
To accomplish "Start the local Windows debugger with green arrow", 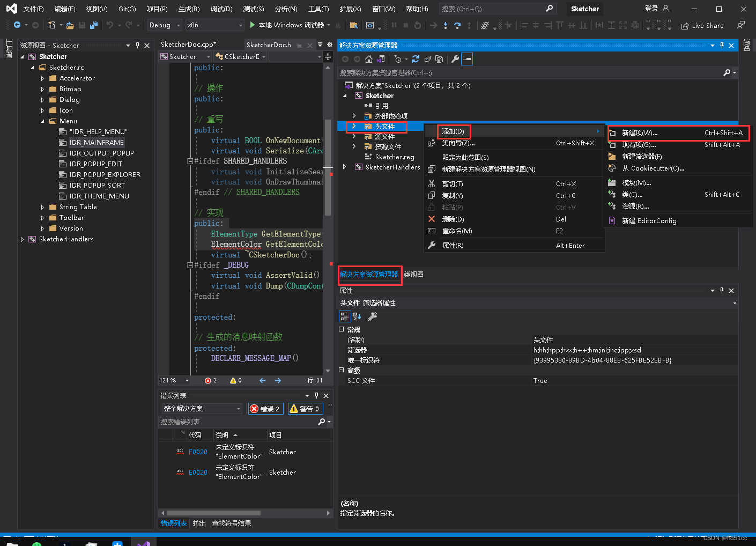I will click(x=253, y=25).
